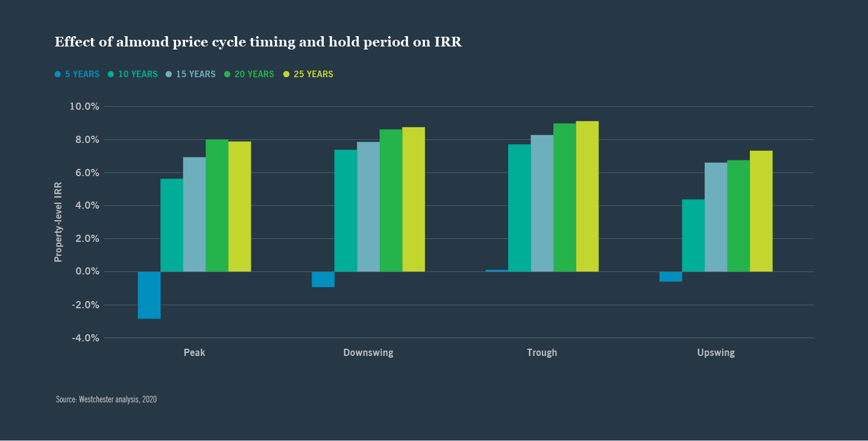The height and width of the screenshot is (441, 868).
Task: Select the 10-year bar in Peak group
Action: pos(172,225)
